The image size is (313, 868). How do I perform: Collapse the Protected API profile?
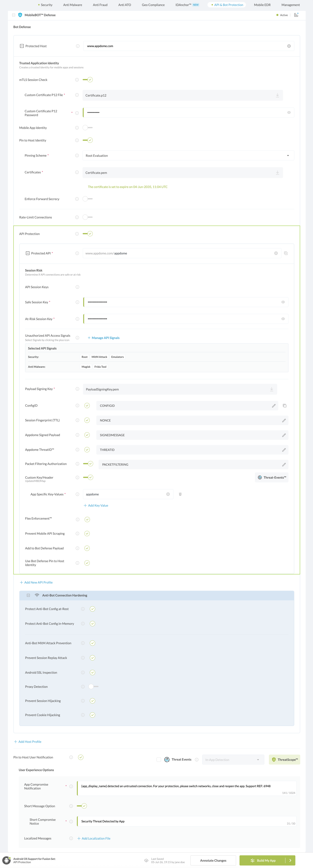click(x=28, y=253)
